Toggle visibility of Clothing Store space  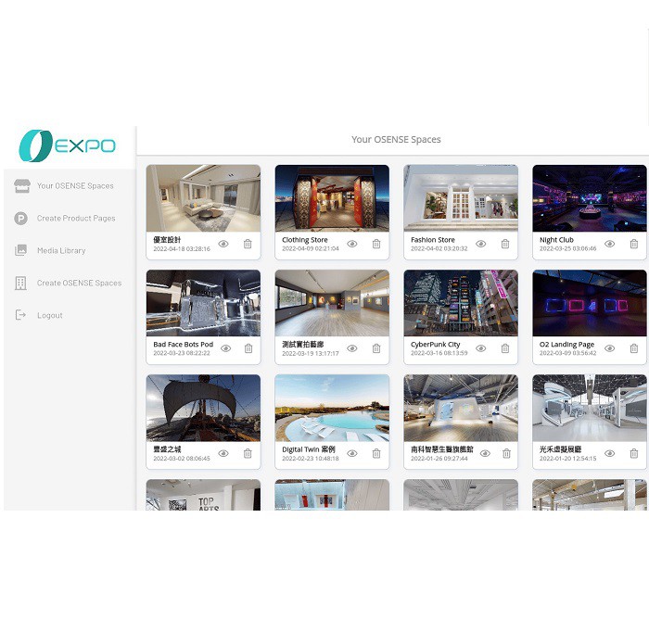click(352, 244)
